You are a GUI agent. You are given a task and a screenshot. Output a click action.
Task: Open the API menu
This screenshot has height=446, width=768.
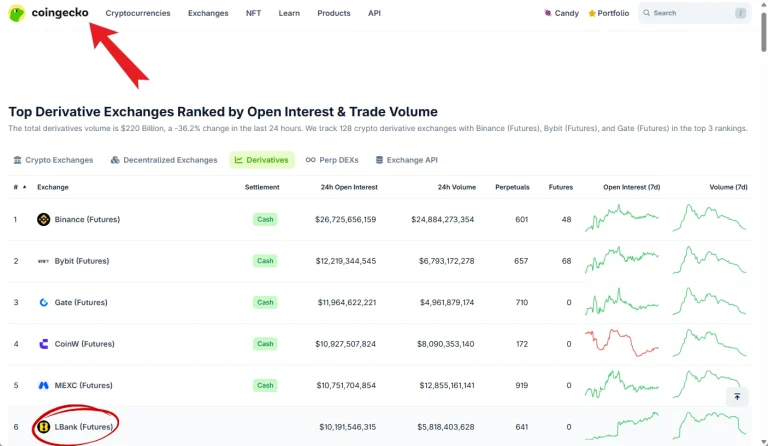tap(374, 13)
